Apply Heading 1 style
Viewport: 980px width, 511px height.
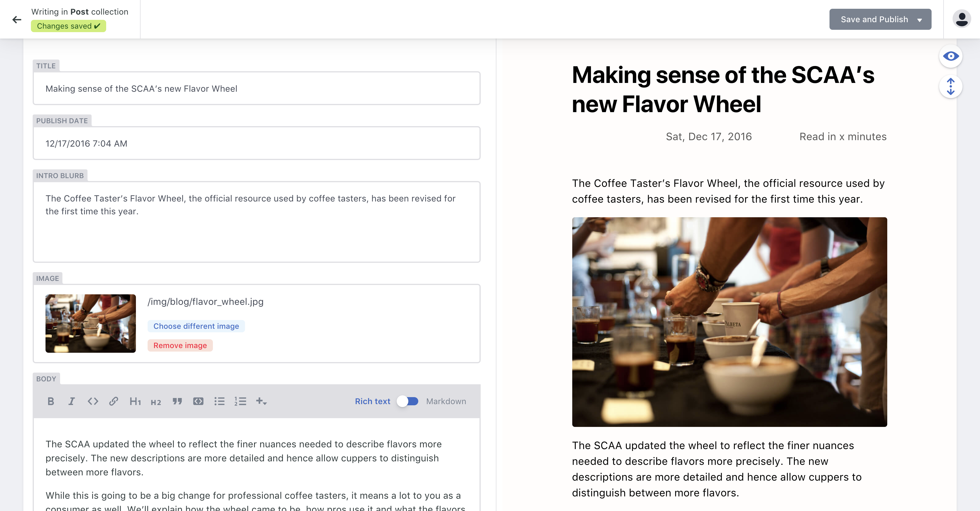(135, 401)
